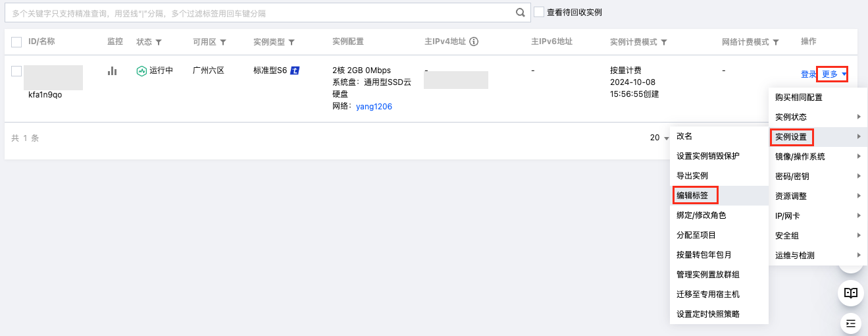868x336 pixels.
Task: Select 设置定时快照策略 menu item
Action: pyautogui.click(x=719, y=314)
